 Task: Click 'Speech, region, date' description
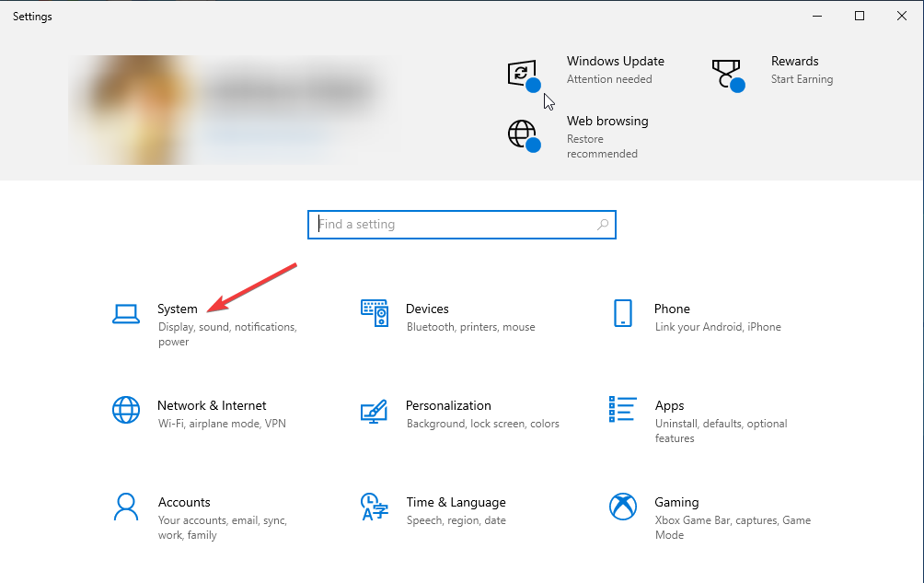[x=456, y=520]
